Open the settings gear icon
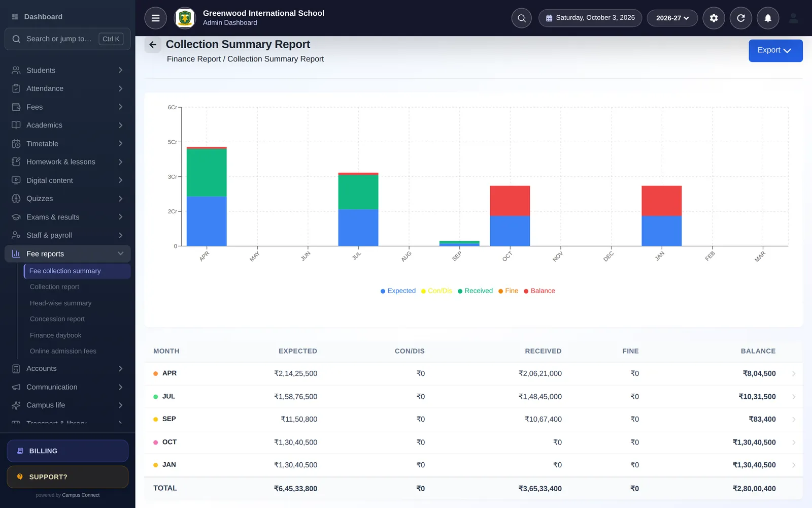This screenshot has width=812, height=508. [714, 18]
